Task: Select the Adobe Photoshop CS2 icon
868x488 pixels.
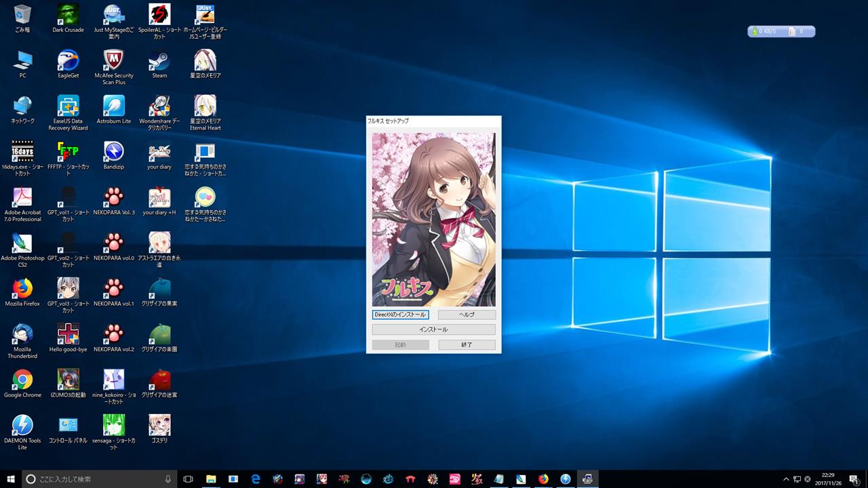Action: 22,250
